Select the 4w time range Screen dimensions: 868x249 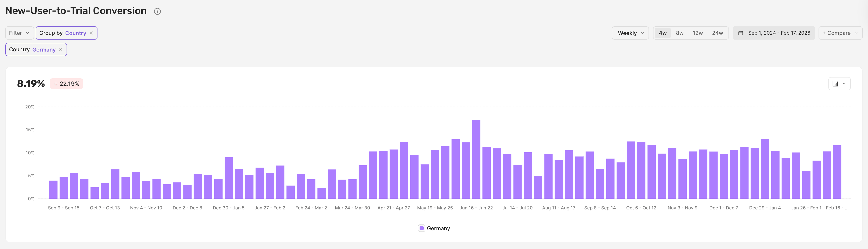663,33
